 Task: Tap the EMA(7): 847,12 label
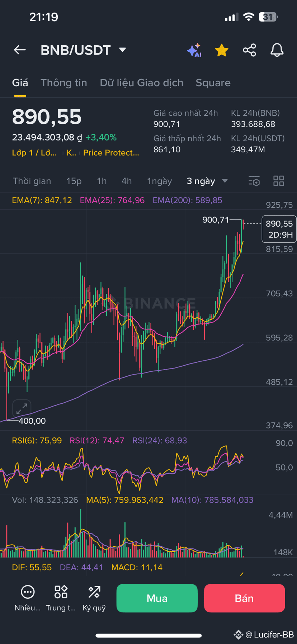click(42, 200)
